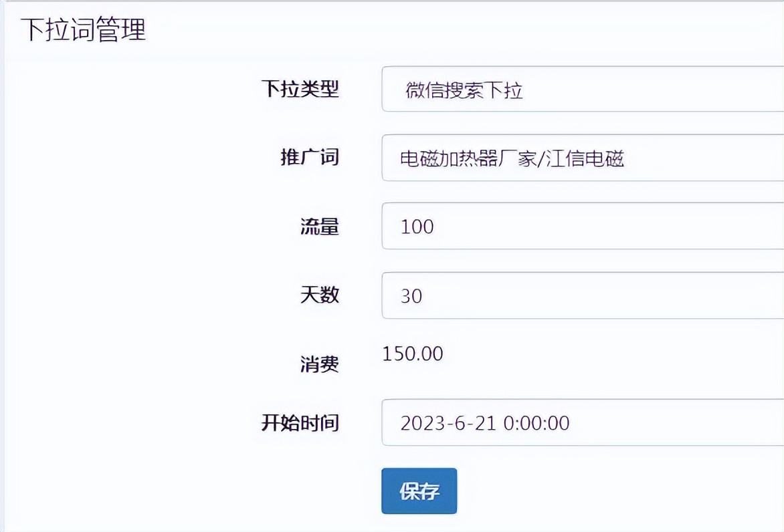This screenshot has width=784, height=532.
Task: Click the date 2023-6-21 0:00:00
Action: 484,423
